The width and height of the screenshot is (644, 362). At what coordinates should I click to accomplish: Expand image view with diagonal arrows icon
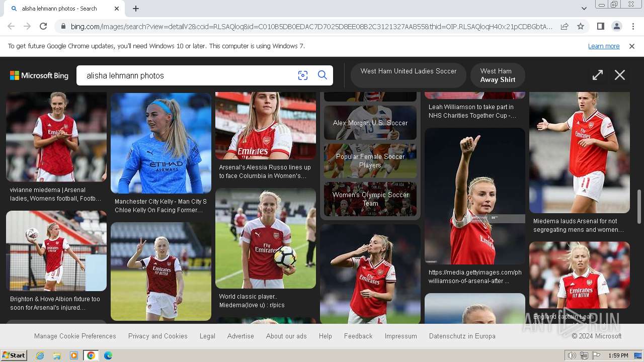click(598, 75)
